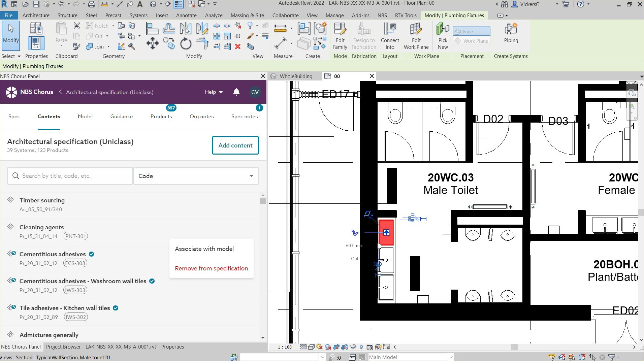Click the Connect Into tool
The height and width of the screenshot is (361, 644).
[390, 35]
